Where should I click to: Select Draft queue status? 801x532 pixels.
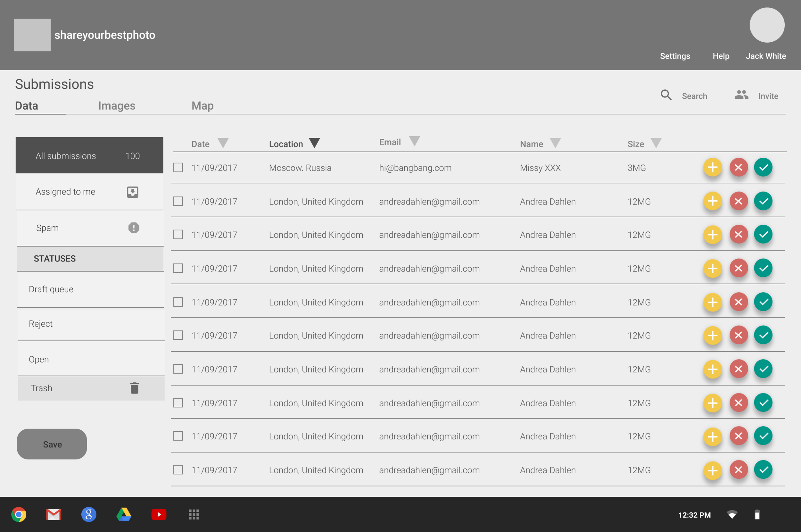pyautogui.click(x=91, y=289)
